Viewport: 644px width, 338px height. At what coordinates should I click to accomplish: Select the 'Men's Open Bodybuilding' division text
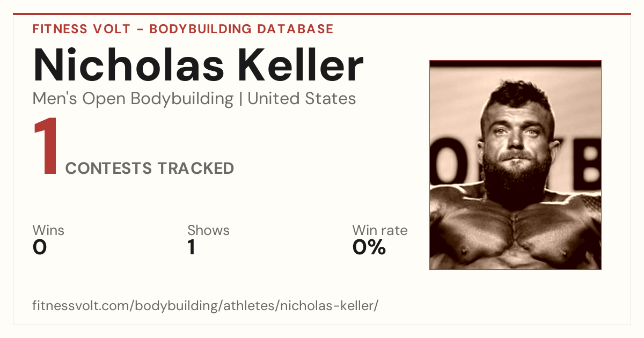(133, 99)
